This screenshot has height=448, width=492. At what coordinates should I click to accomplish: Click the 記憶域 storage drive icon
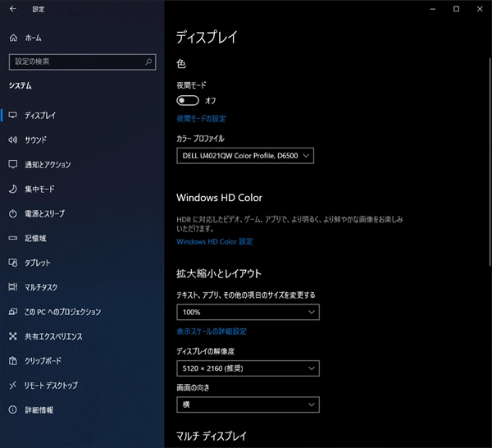[13, 238]
